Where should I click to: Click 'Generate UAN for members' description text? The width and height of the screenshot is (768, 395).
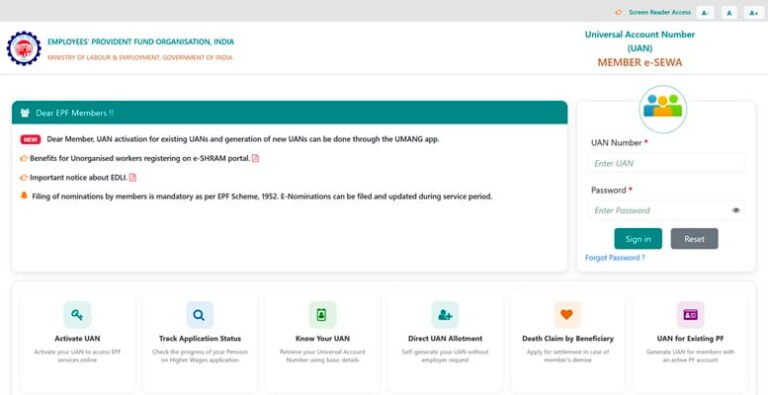click(x=690, y=356)
